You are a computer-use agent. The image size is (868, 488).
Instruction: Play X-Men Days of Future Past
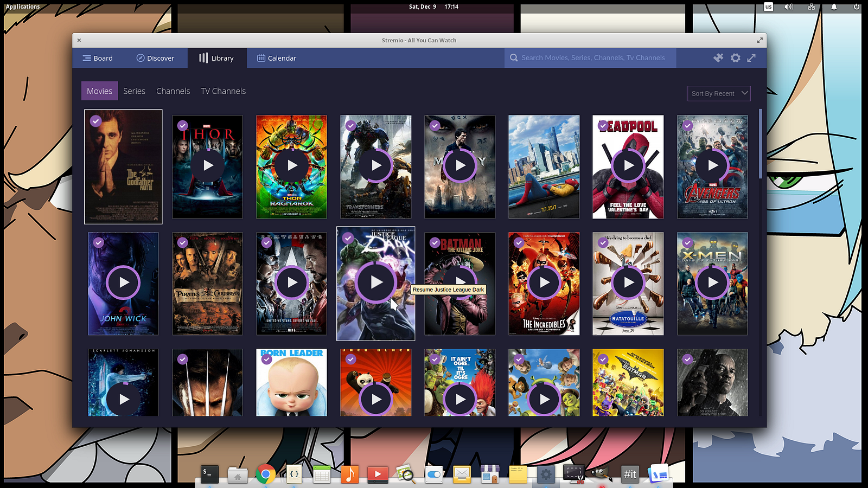[x=712, y=282]
